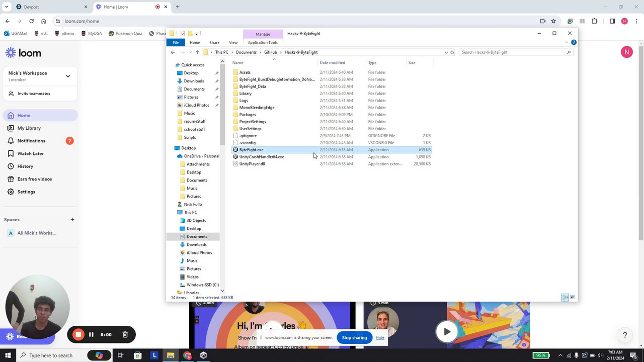644x362 pixels.
Task: Go up one folder level in File Explorer
Action: tap(197, 52)
